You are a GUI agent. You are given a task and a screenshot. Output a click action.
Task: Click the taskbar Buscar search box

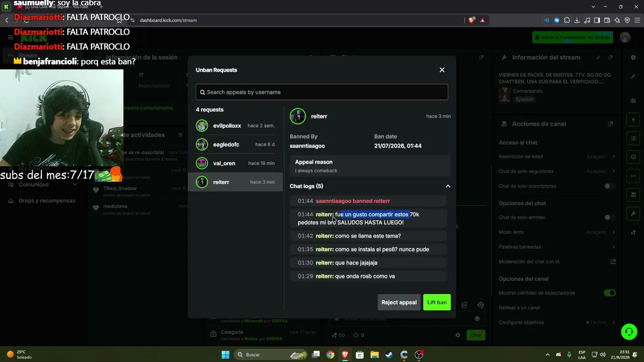(272, 354)
